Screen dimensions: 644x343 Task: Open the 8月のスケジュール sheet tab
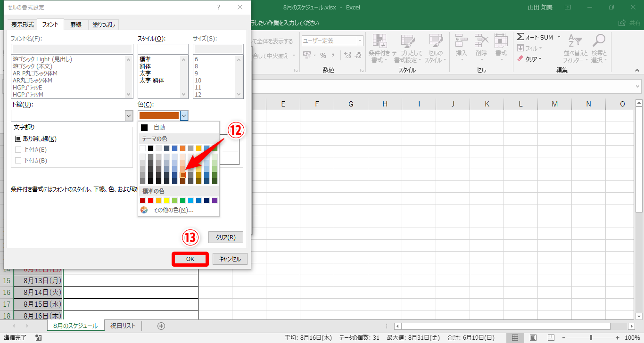(x=75, y=326)
